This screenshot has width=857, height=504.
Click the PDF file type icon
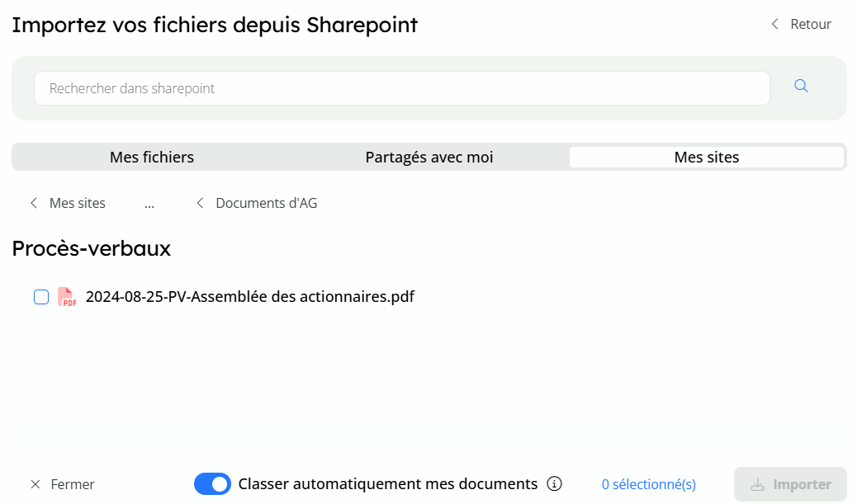click(66, 297)
